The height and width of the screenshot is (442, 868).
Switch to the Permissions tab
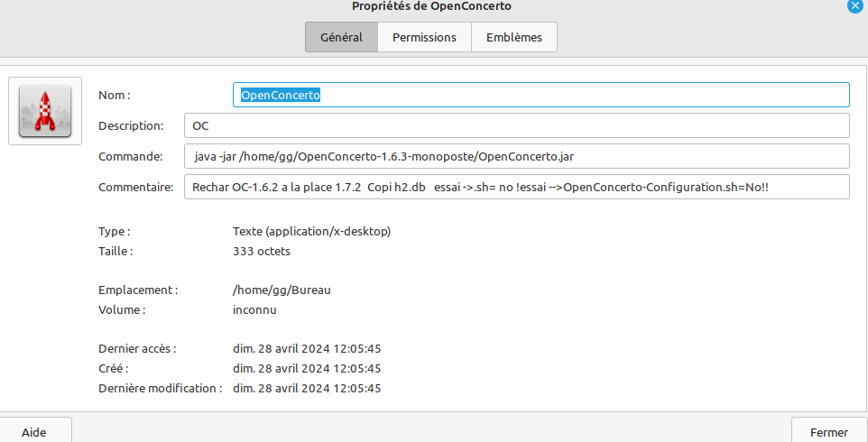coord(424,37)
